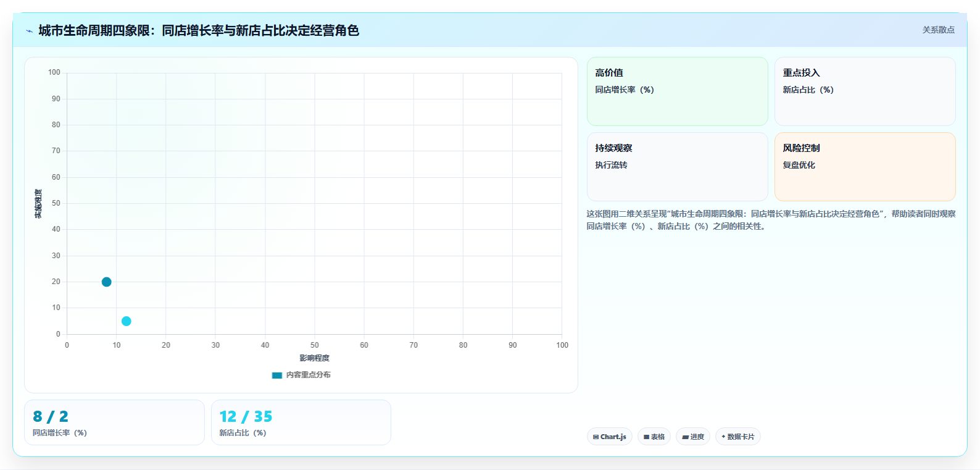Image resolution: width=980 pixels, height=470 pixels.
Task: Click 复盘优化 text in 风险控制 card
Action: (799, 165)
